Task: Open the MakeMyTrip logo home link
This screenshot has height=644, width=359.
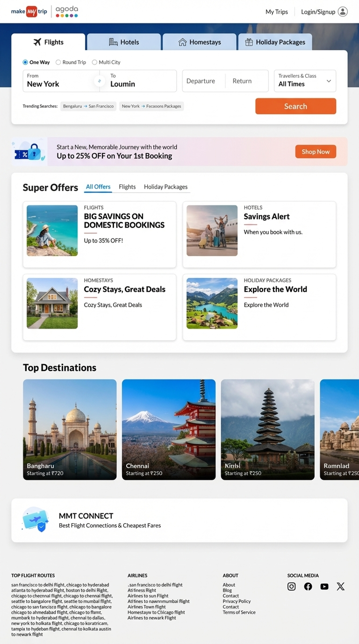Action: 29,12
